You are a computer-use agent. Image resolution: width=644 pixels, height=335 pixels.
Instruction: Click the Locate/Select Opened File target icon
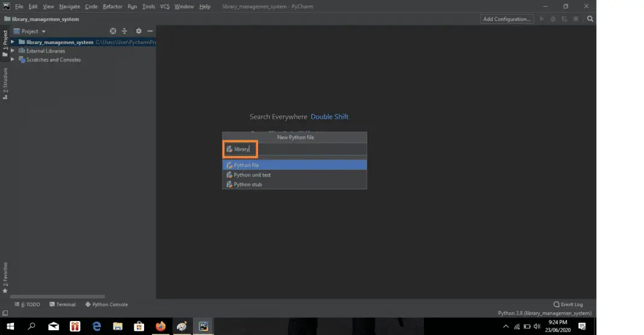point(113,31)
